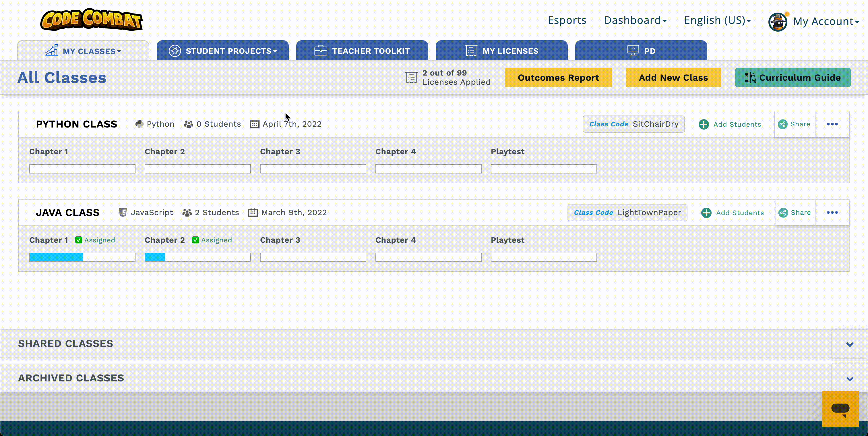Switch to the My Licenses tab
The width and height of the screenshot is (868, 436).
click(501, 51)
